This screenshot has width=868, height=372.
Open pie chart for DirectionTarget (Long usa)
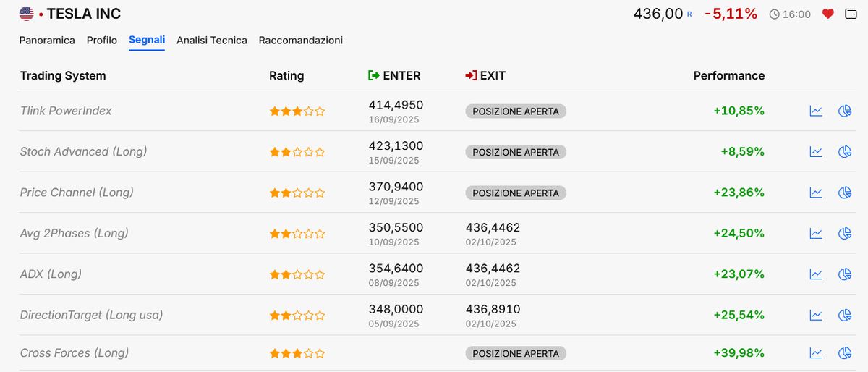(844, 316)
